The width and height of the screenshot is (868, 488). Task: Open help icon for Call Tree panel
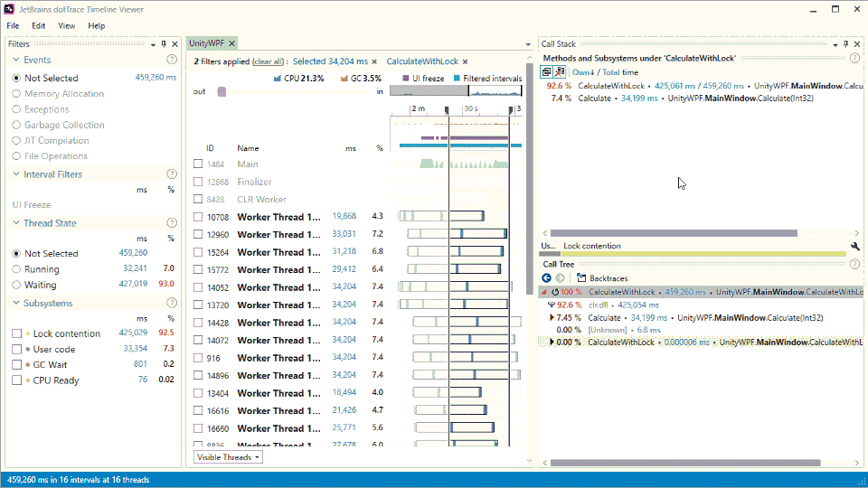854,264
